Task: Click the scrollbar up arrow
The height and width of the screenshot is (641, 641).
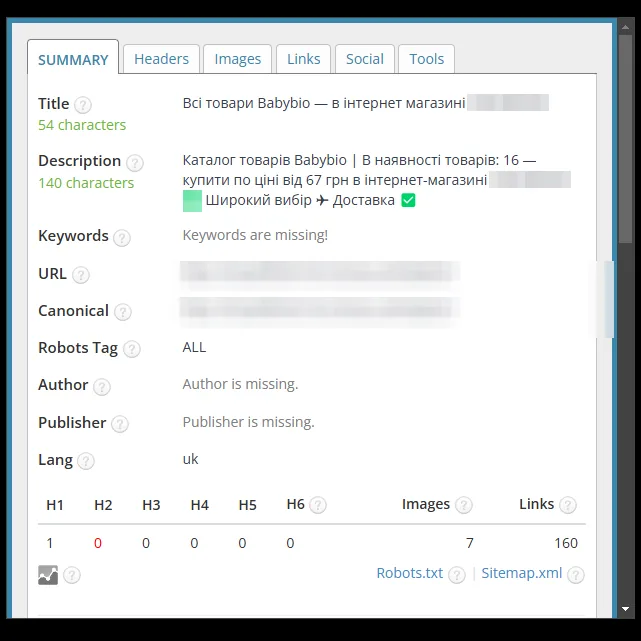Action: click(625, 27)
